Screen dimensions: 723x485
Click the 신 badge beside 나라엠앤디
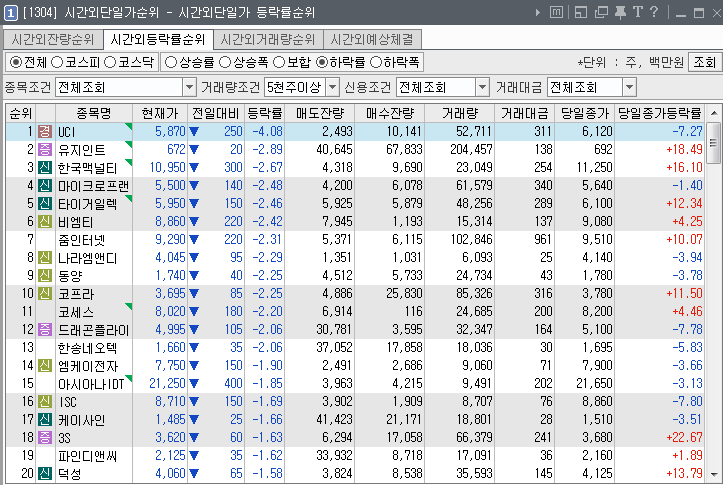point(45,258)
